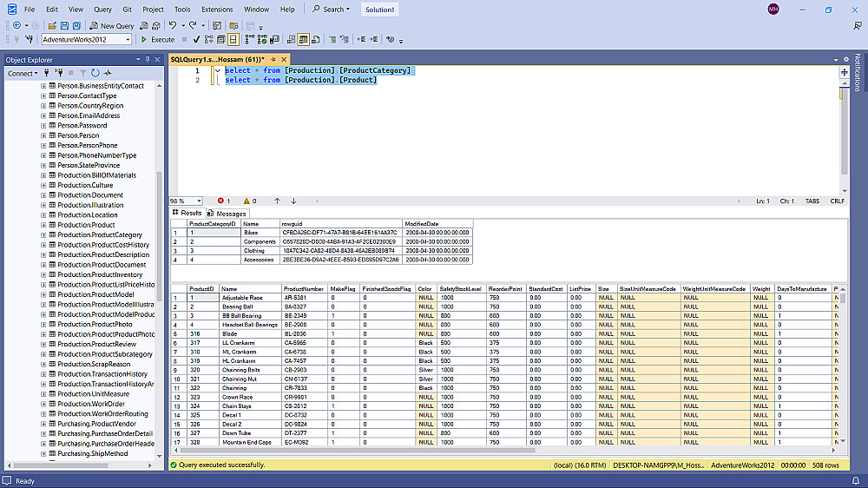
Task: Click the New Query toolbar button
Action: pyautogui.click(x=112, y=26)
